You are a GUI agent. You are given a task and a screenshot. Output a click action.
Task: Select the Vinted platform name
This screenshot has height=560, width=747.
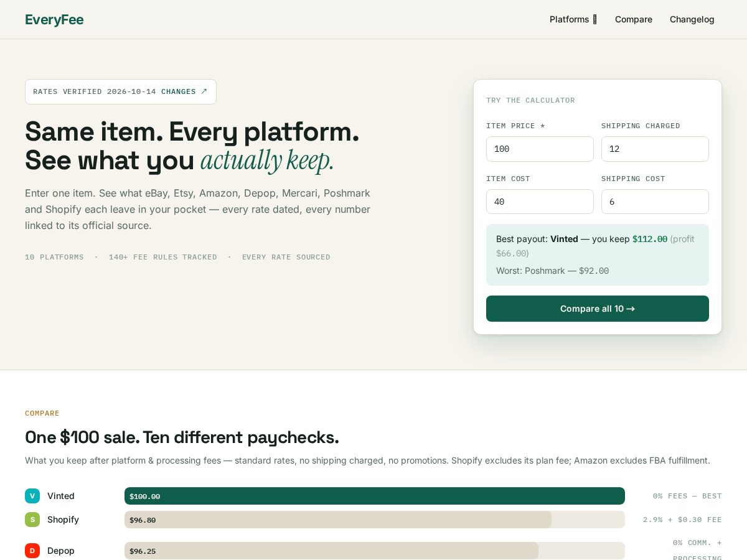[x=61, y=496]
